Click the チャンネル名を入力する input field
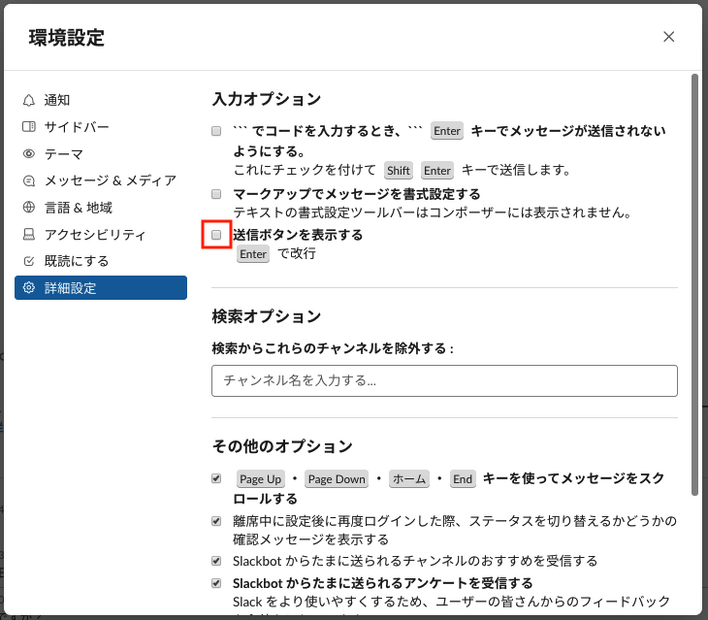This screenshot has height=620, width=708. 444,381
